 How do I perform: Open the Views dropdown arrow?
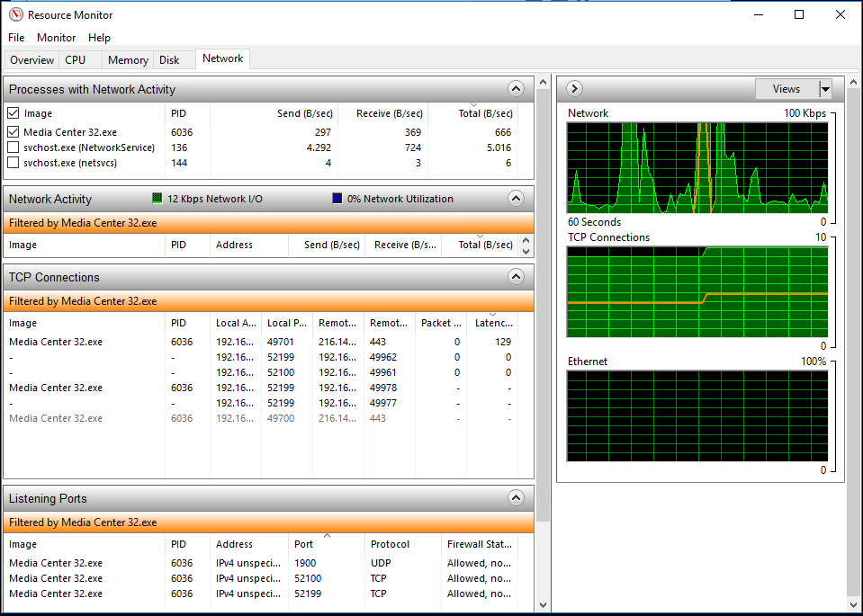[x=824, y=89]
